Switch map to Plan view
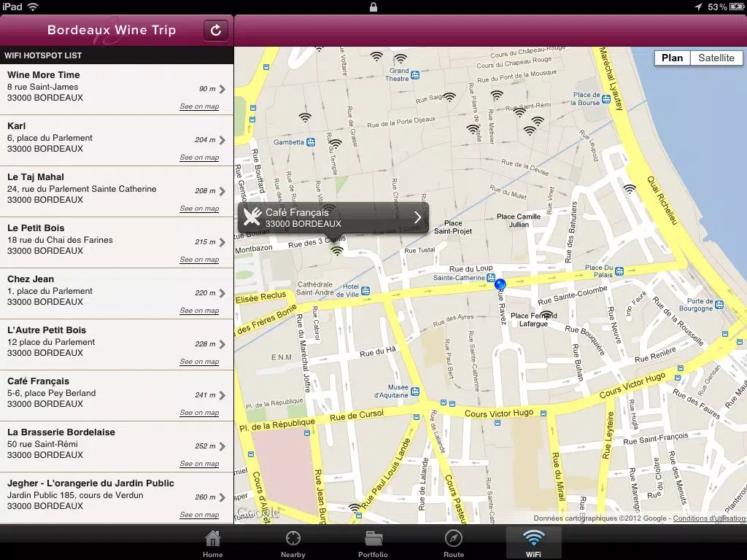747x560 pixels. click(672, 58)
